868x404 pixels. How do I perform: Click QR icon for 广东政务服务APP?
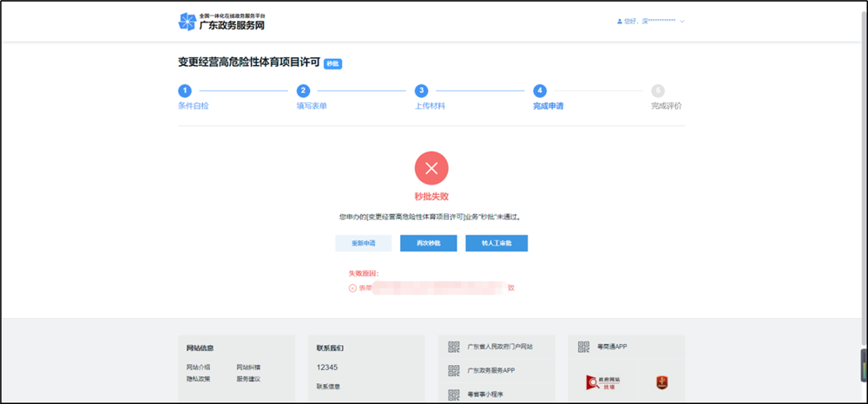point(454,371)
